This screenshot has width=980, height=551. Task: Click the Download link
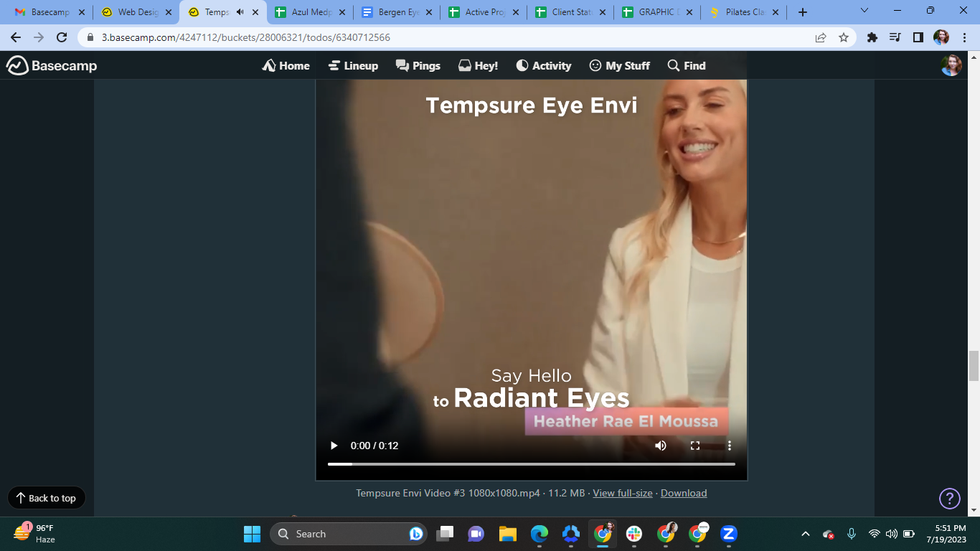tap(684, 493)
